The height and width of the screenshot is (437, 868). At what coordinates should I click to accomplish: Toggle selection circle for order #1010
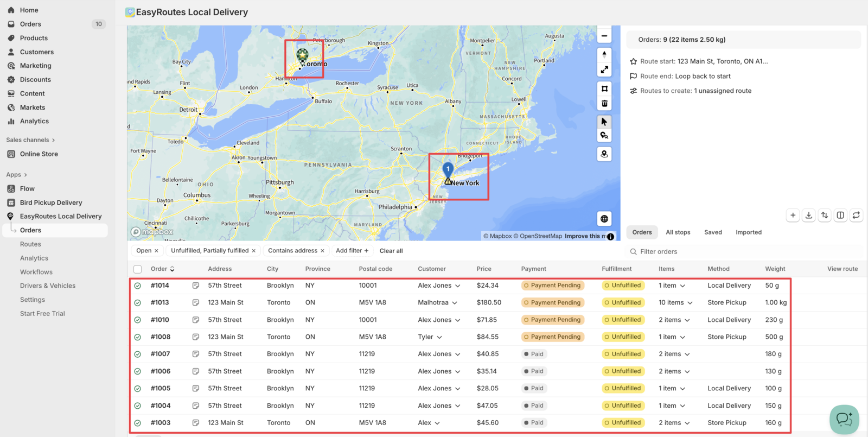(138, 320)
